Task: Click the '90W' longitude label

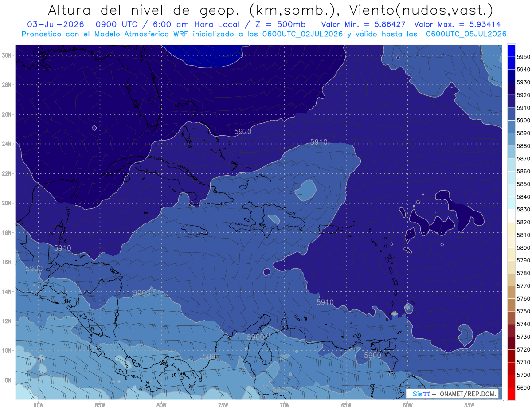Action: coord(38,405)
